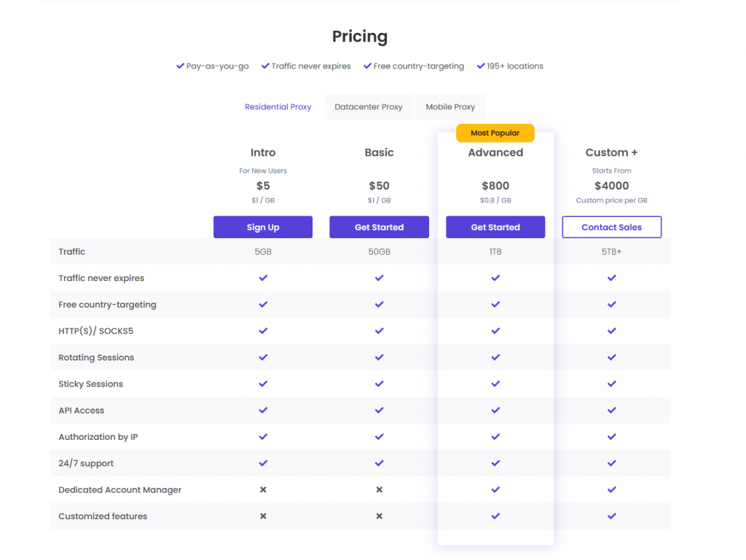Click the Authorization by IP row label
Viewport: 746px width, 560px height.
98,437
